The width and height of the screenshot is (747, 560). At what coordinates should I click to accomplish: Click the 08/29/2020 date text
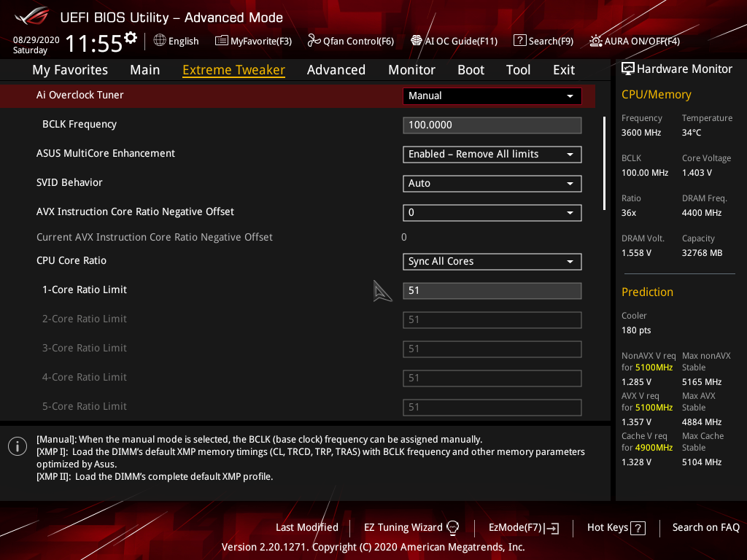[x=36, y=39]
